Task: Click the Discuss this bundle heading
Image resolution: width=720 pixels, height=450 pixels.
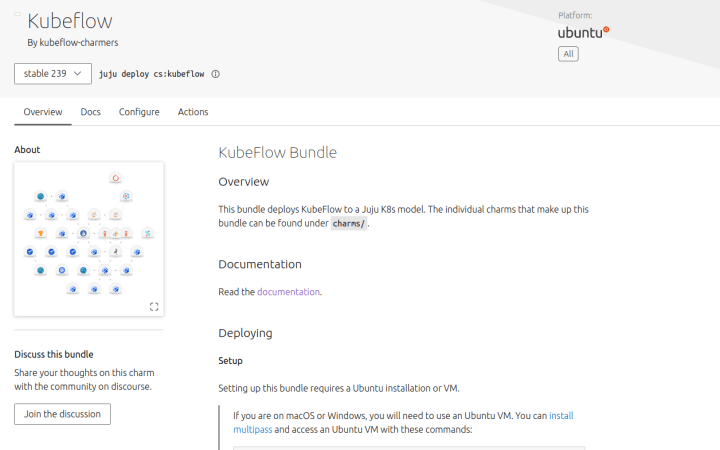Action: 54,354
